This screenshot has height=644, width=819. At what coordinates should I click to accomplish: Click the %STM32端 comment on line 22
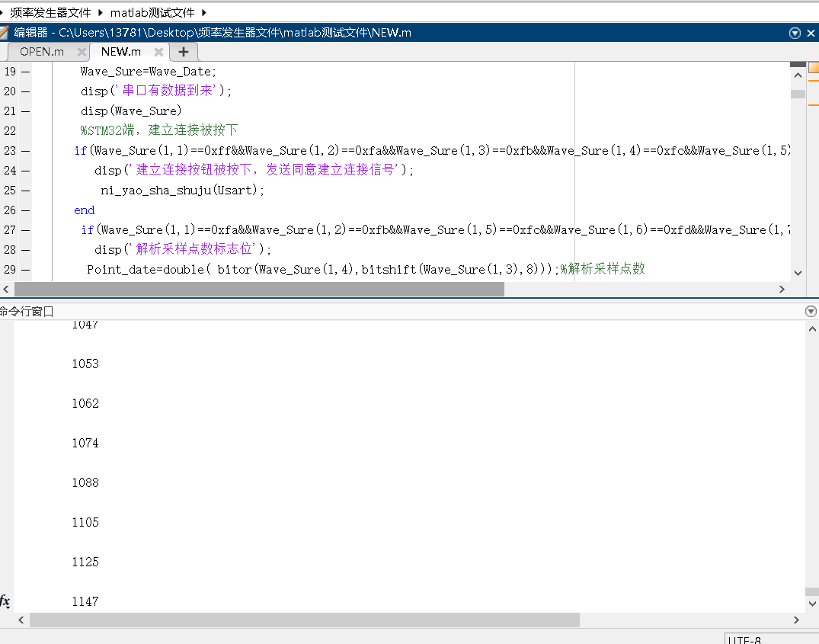[159, 130]
